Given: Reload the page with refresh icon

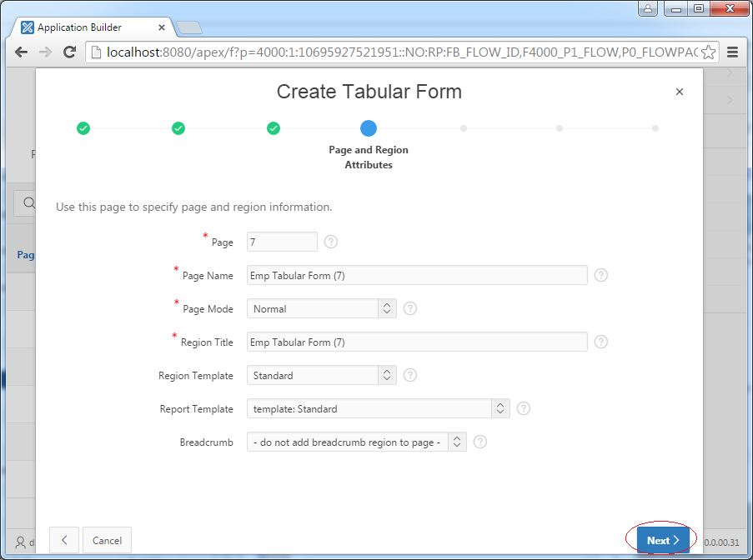Looking at the screenshot, I should click(x=70, y=52).
